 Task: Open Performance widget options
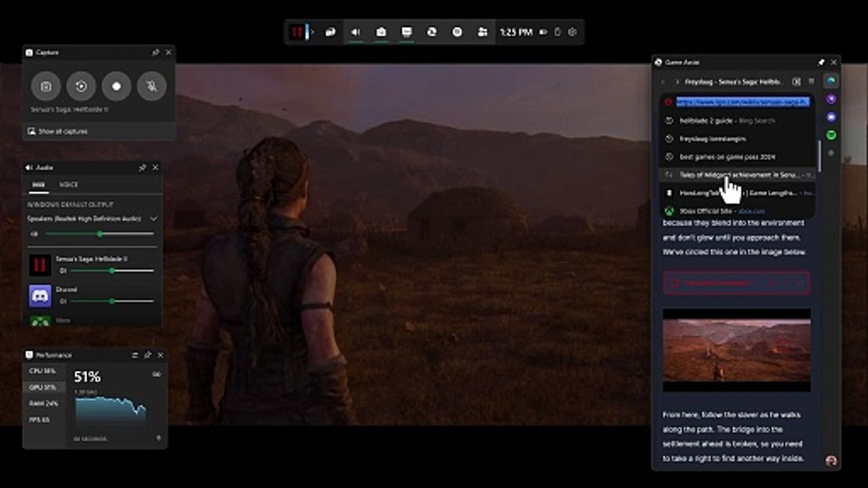[x=135, y=355]
